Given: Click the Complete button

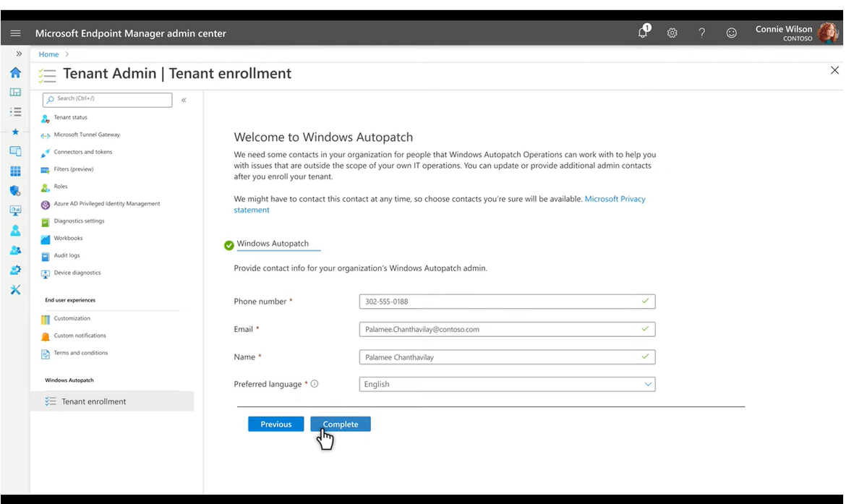Looking at the screenshot, I should pos(341,424).
